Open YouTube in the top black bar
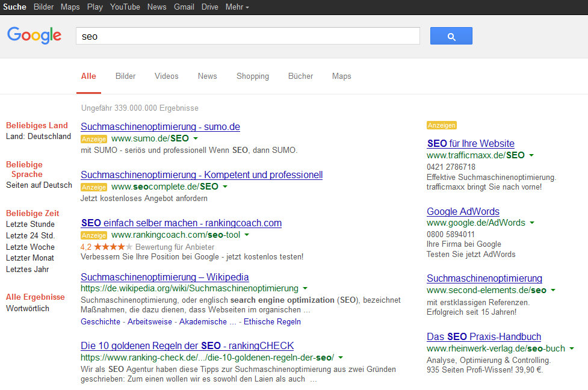 pos(125,7)
